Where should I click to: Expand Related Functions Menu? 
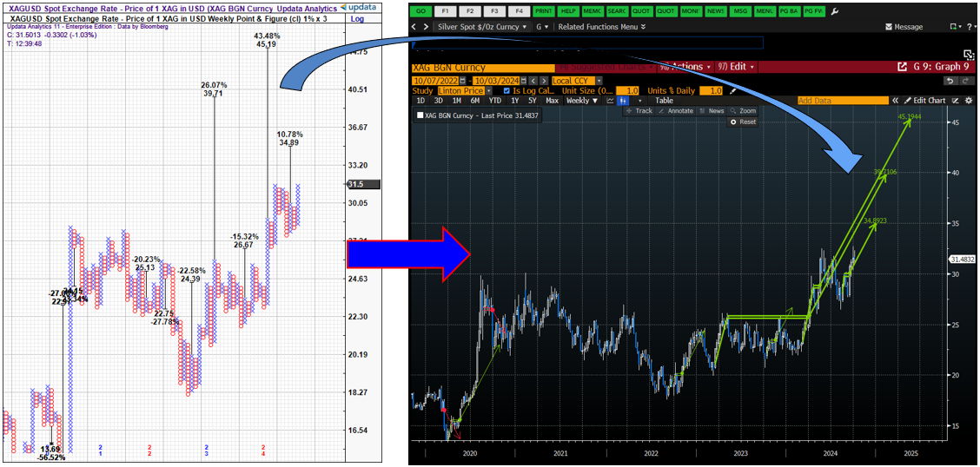coord(602,27)
